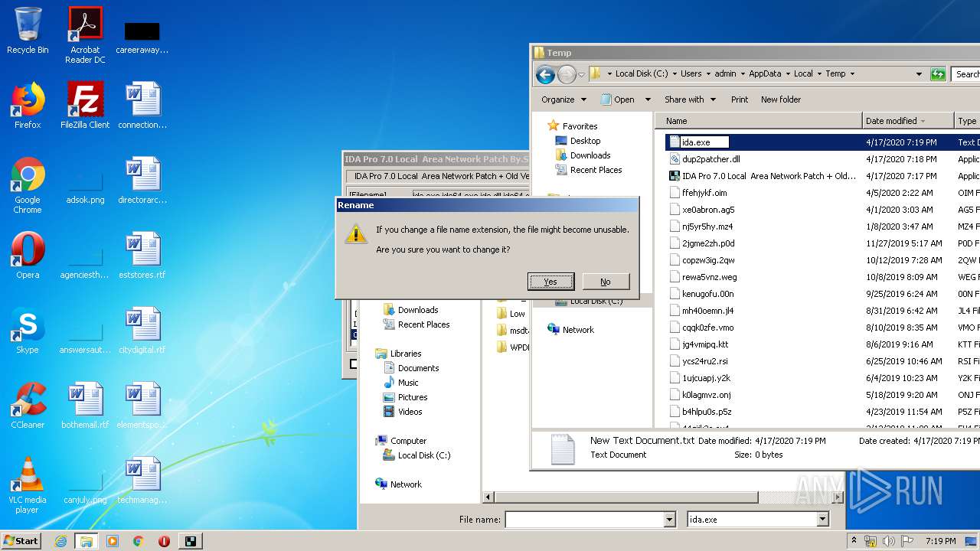The height and width of the screenshot is (551, 980).
Task: Go back in the Temp explorer window
Action: (x=545, y=74)
